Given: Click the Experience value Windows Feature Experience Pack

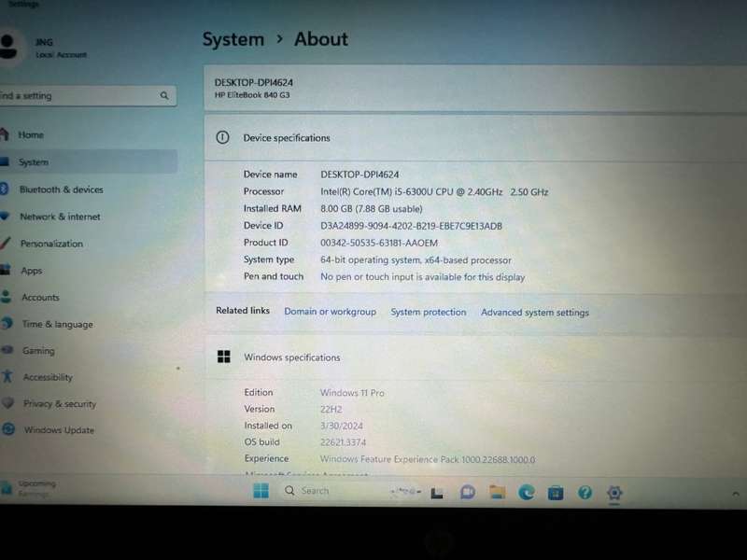Looking at the screenshot, I should pos(428,459).
